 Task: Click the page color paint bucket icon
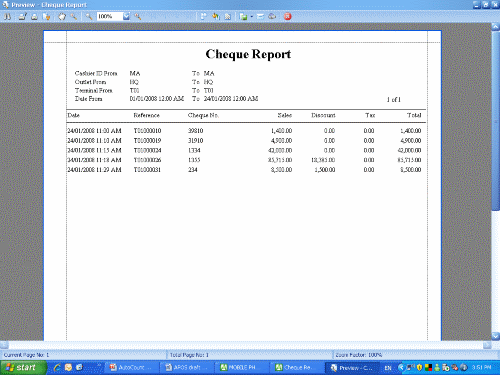(x=216, y=16)
